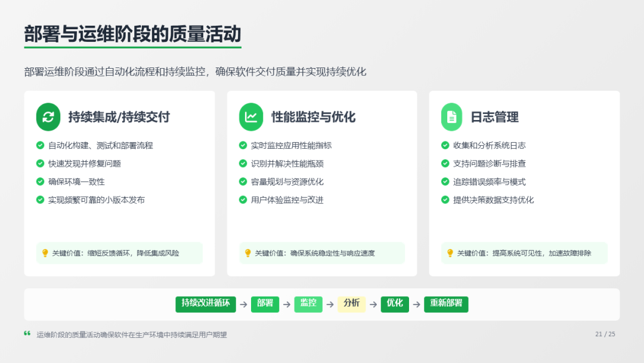Select the 持续改进循环 label in the flow
Image resolution: width=644 pixels, height=363 pixels.
206,304
